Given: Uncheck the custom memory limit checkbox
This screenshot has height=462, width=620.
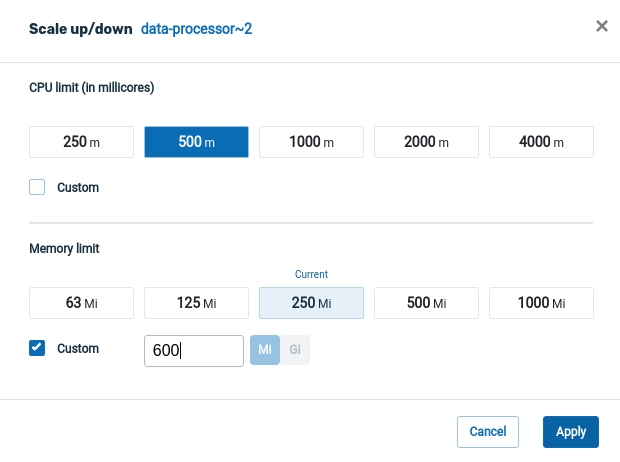Looking at the screenshot, I should pyautogui.click(x=38, y=348).
